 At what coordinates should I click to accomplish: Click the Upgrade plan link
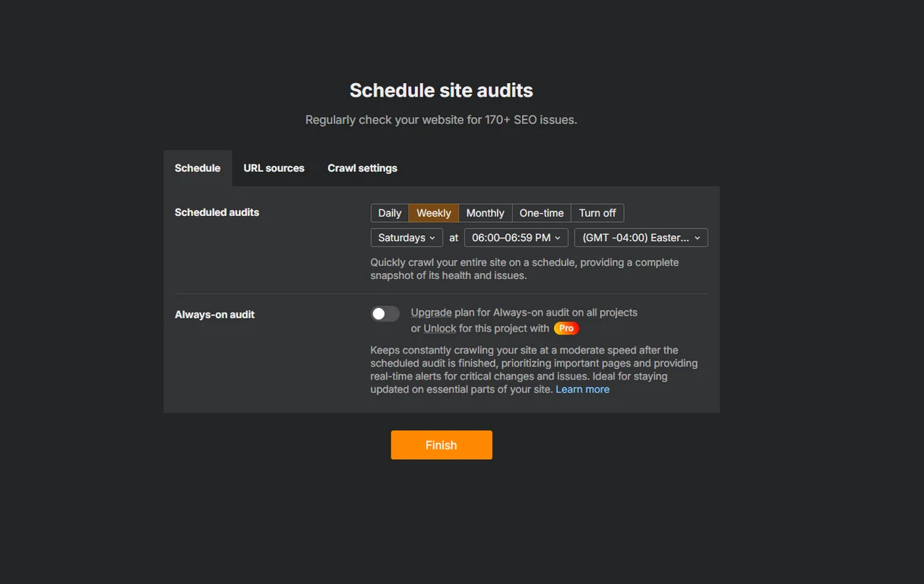pyautogui.click(x=432, y=313)
